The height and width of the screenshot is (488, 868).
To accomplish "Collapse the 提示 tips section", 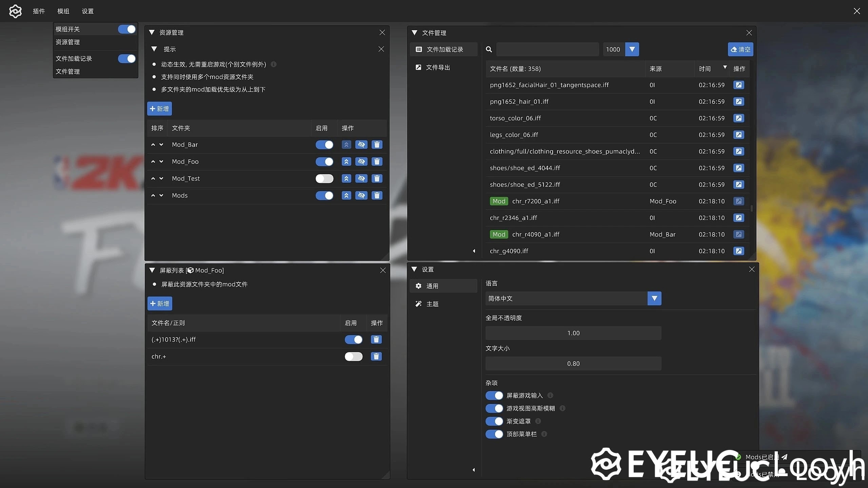I will (x=154, y=49).
